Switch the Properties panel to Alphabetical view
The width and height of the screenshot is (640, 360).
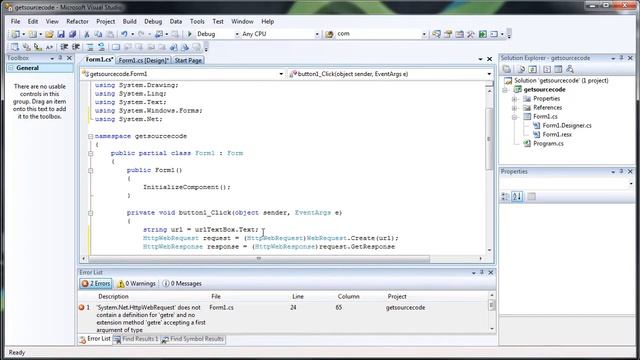point(517,197)
